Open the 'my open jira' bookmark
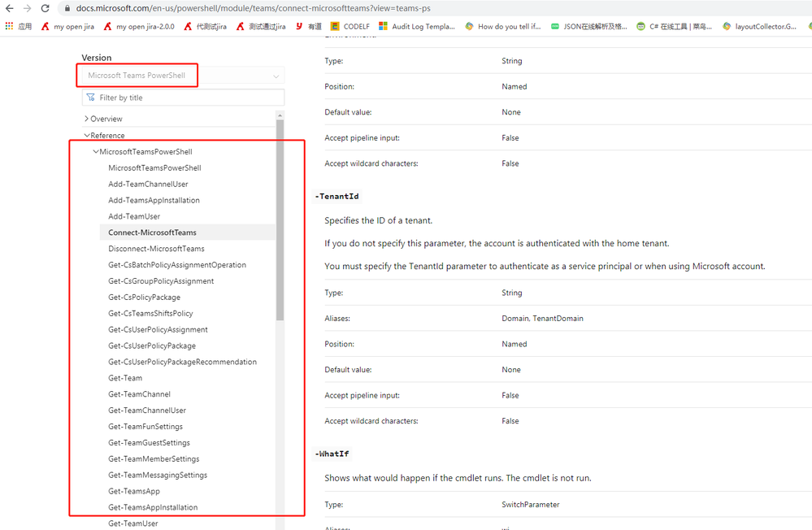 pos(67,27)
